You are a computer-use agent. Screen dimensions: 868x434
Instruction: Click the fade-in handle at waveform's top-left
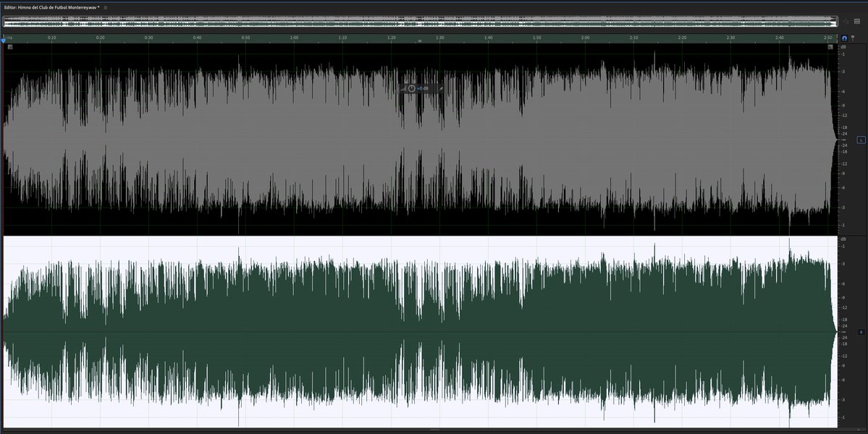pos(10,47)
